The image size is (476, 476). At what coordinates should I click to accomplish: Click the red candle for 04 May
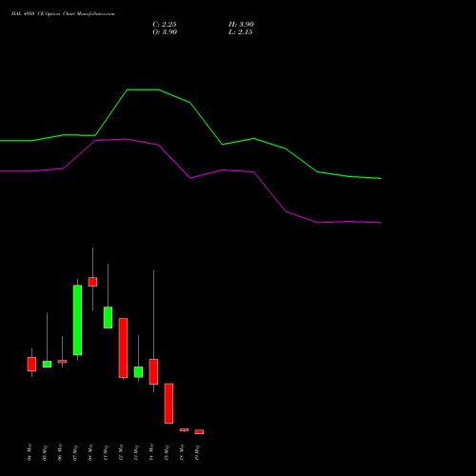pyautogui.click(x=31, y=364)
